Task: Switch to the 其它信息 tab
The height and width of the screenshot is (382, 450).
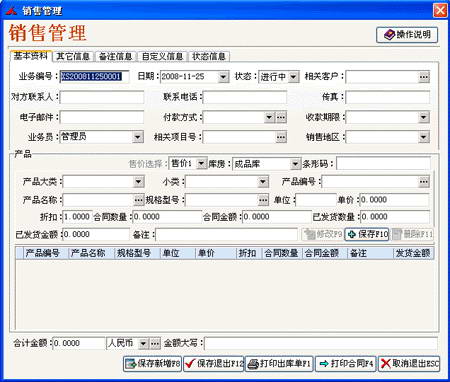Action: pyautogui.click(x=73, y=56)
